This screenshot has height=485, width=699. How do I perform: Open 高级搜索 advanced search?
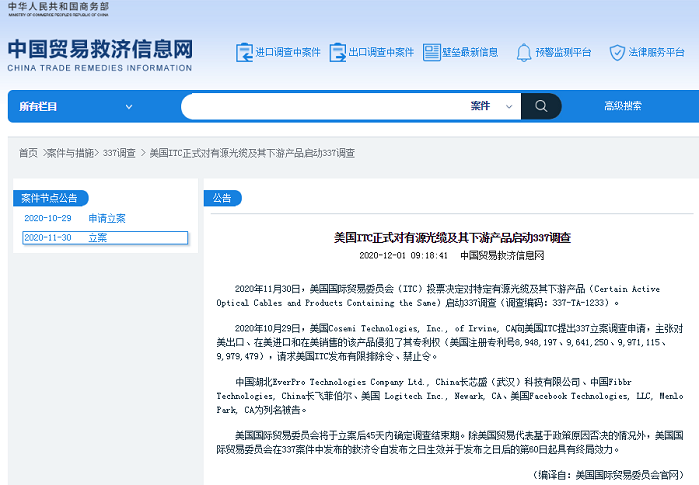coord(623,106)
